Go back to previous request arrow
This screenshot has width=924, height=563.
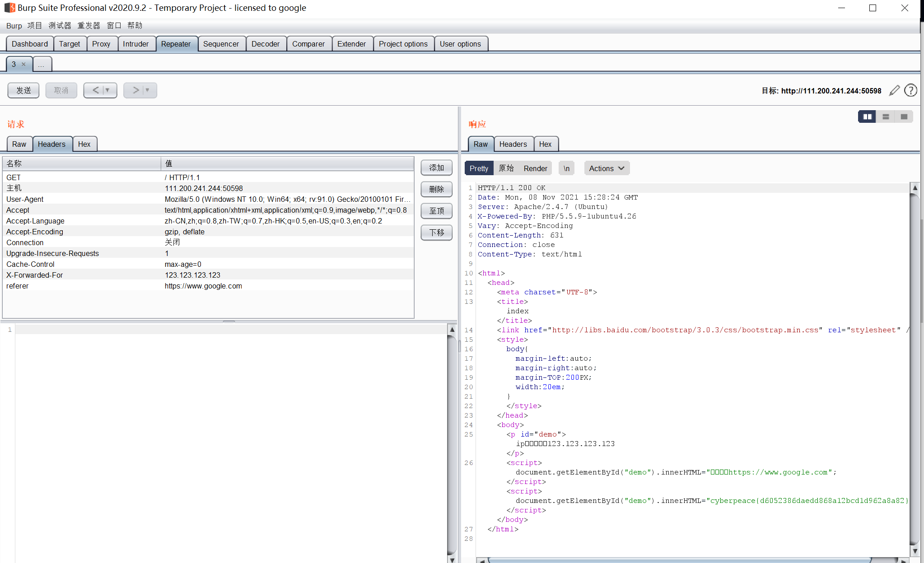pyautogui.click(x=95, y=90)
